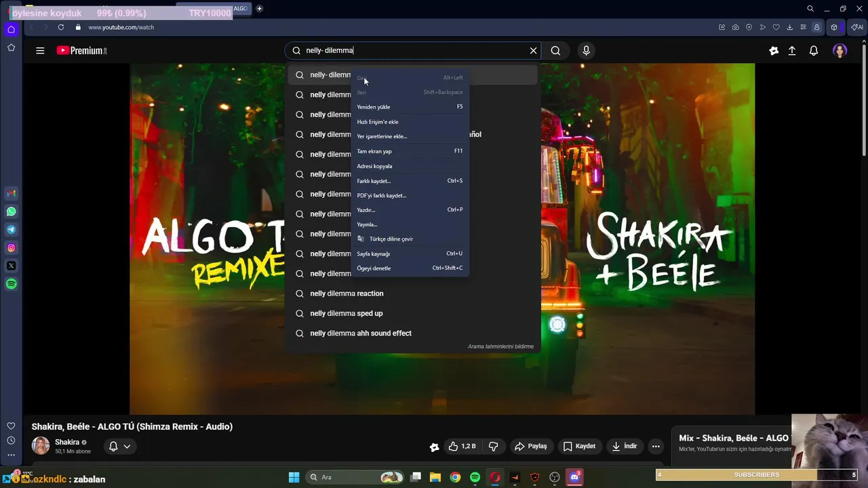Open more actions three-dot menu
Image resolution: width=868 pixels, height=488 pixels.
[656, 446]
